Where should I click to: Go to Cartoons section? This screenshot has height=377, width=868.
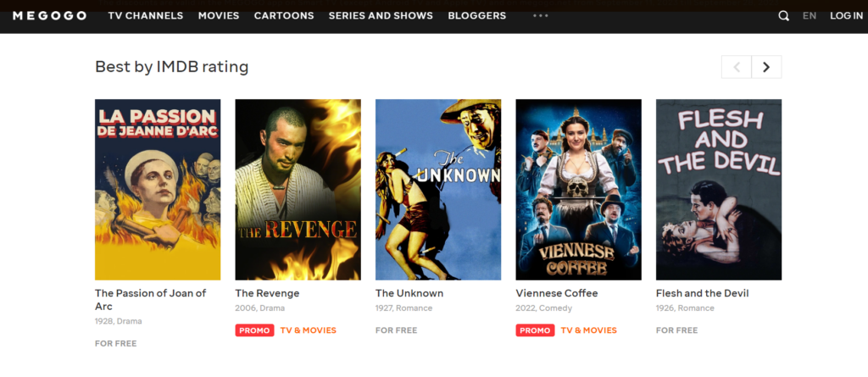coord(284,15)
